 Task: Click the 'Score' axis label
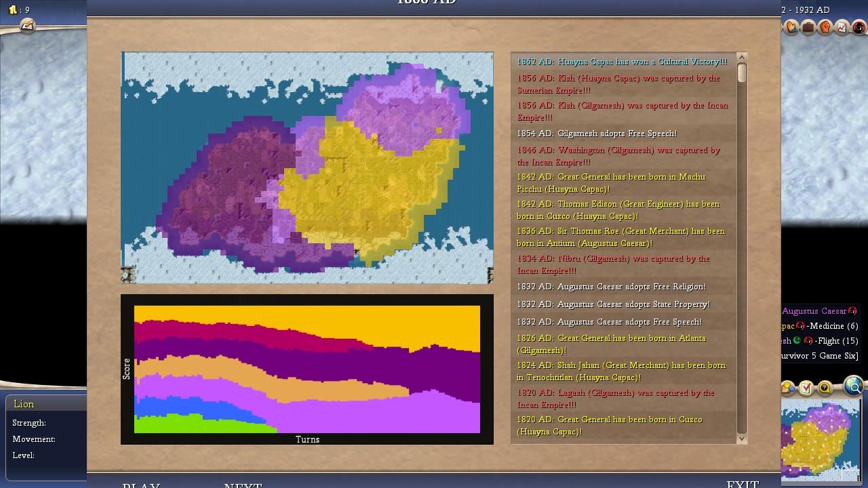point(126,369)
